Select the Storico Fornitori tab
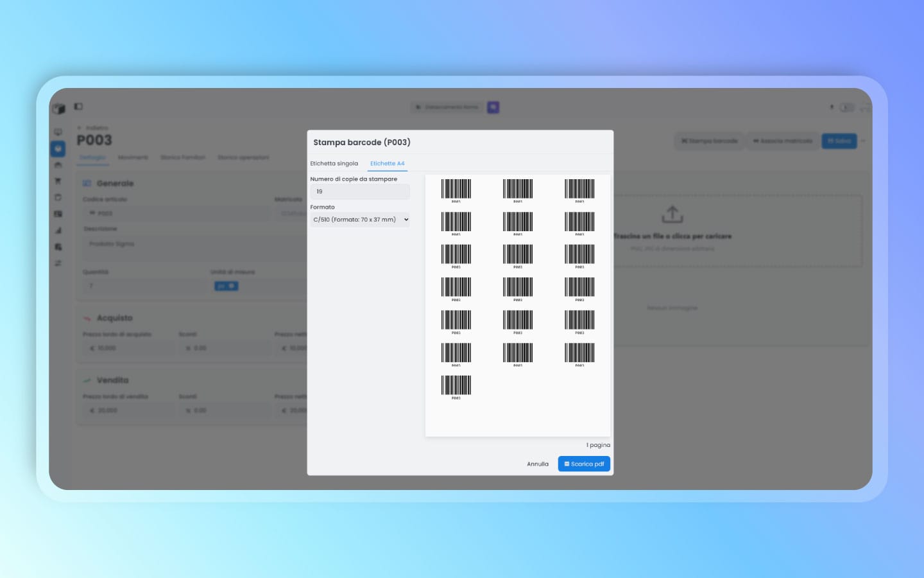The image size is (924, 578). coord(183,157)
